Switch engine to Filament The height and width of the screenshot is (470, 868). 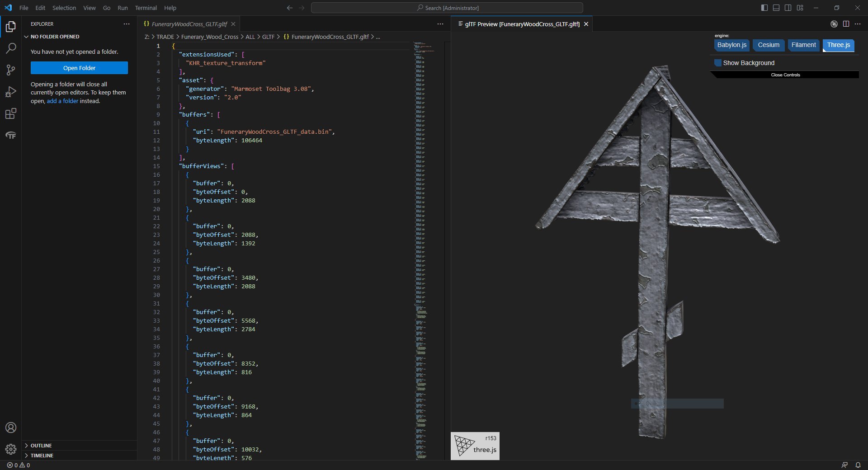(803, 45)
